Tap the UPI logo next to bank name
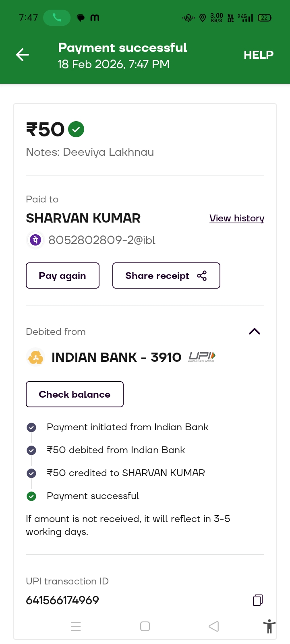The image size is (290, 644). point(202,357)
